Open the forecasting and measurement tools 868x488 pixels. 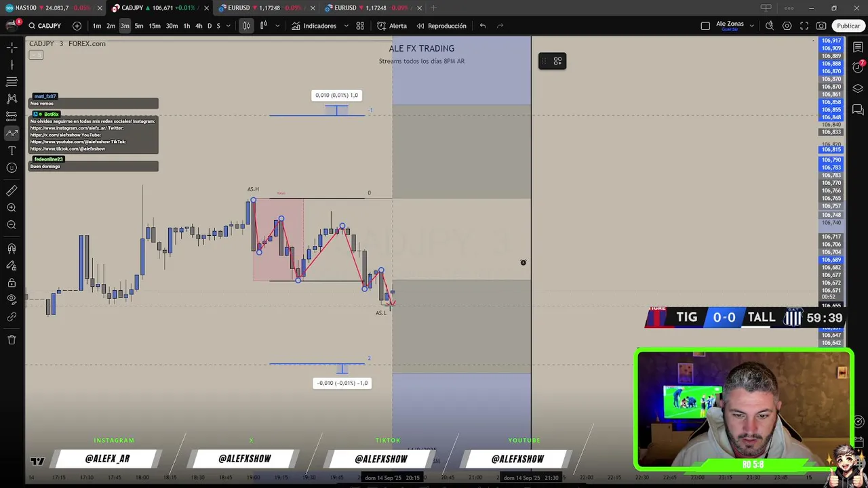pyautogui.click(x=12, y=116)
